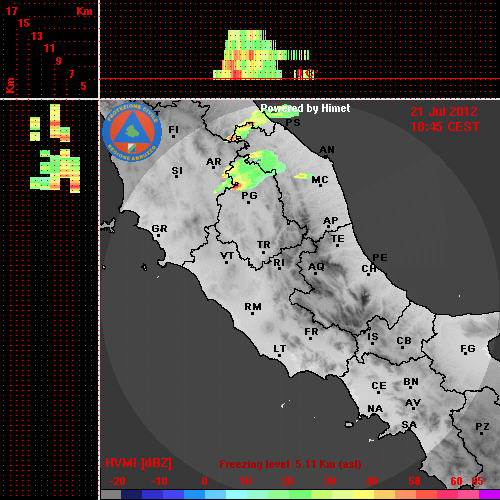Viewport: 500px width, 500px height.
Task: Click the RI city label on map
Action: 279,262
